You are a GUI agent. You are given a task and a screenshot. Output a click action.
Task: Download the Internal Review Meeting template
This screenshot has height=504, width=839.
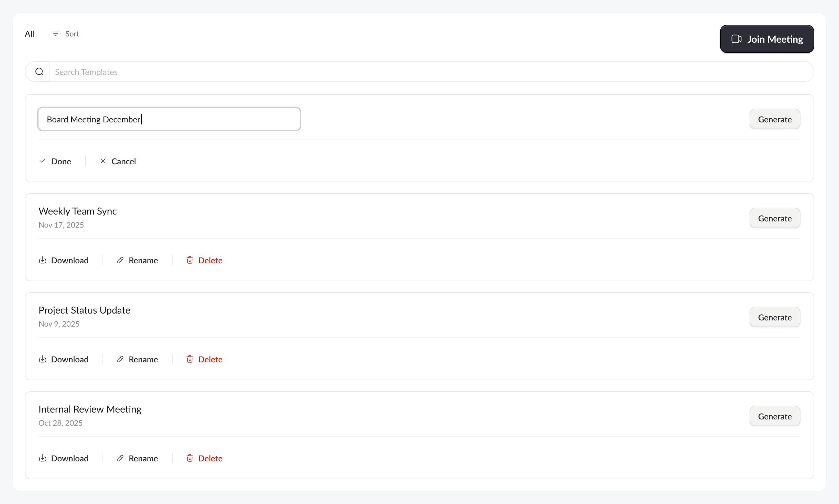pos(64,458)
